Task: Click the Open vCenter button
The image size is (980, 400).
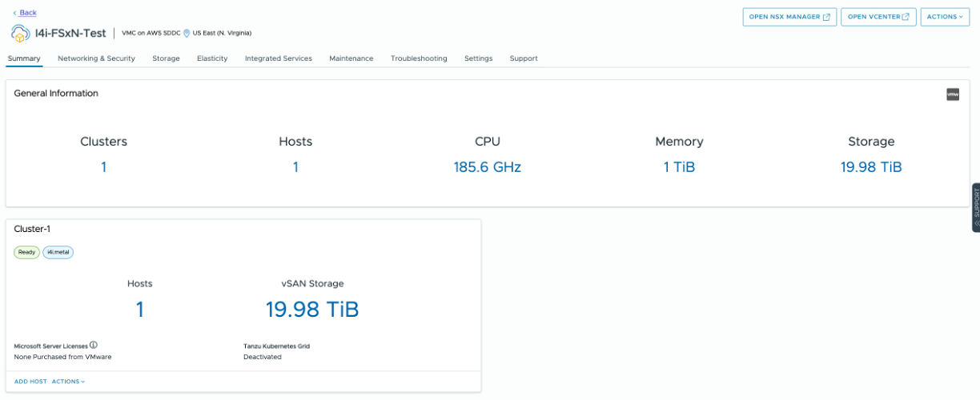Action: (878, 17)
